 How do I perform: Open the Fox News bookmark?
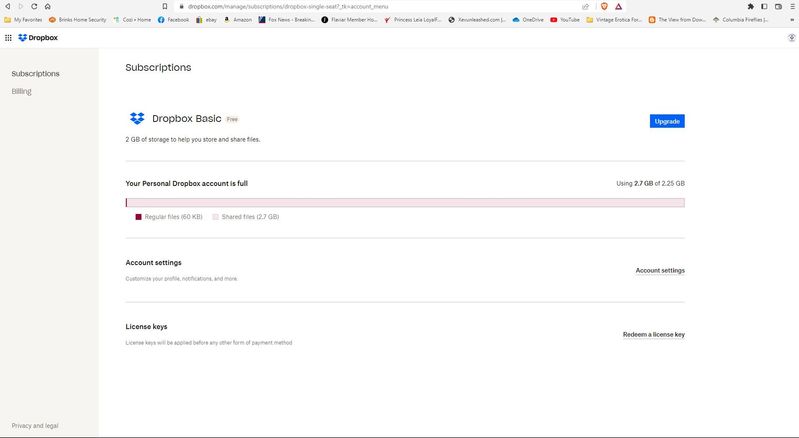(x=287, y=20)
